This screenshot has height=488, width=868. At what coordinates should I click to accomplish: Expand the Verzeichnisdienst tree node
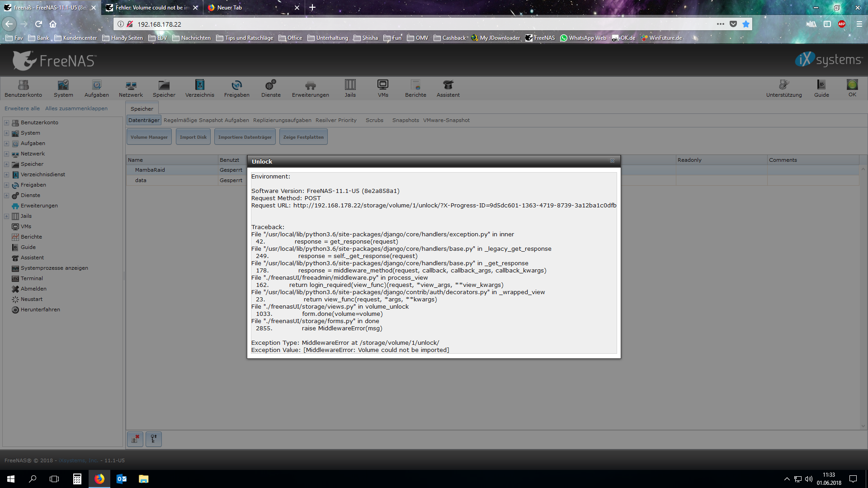click(x=6, y=174)
